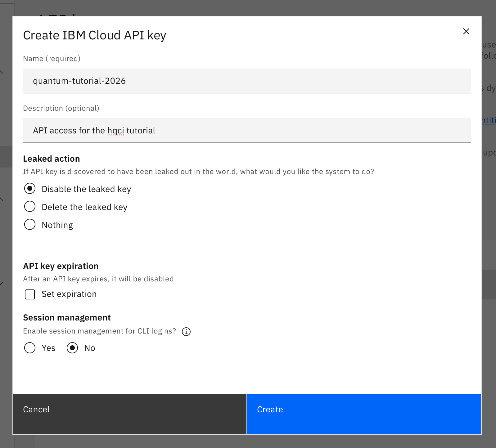Click 'After an API key expires' helper text
496x448 pixels.
pos(98,279)
